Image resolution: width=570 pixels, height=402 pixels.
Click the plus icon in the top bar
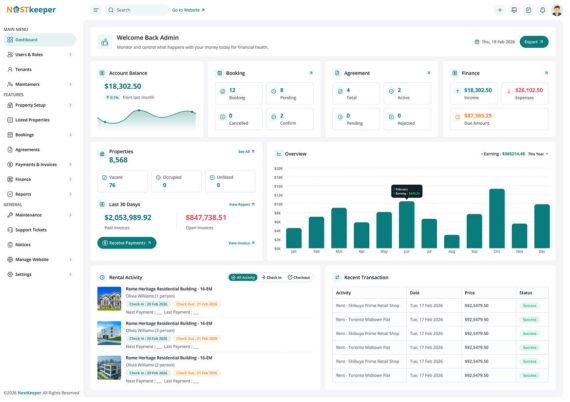500,10
